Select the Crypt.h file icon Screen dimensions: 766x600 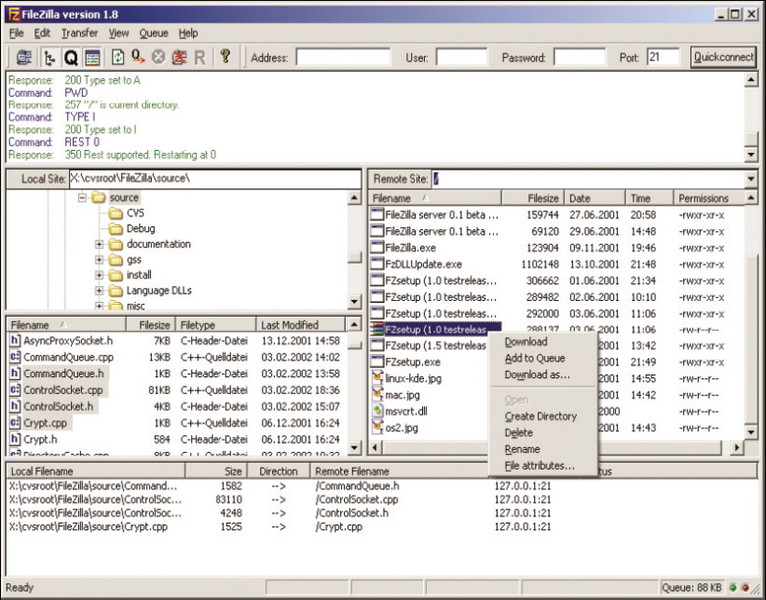point(15,439)
